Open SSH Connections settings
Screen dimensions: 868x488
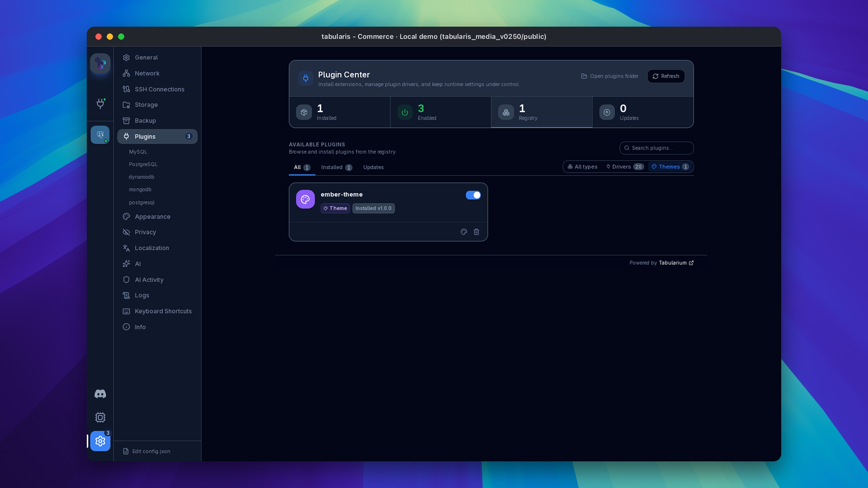click(157, 89)
